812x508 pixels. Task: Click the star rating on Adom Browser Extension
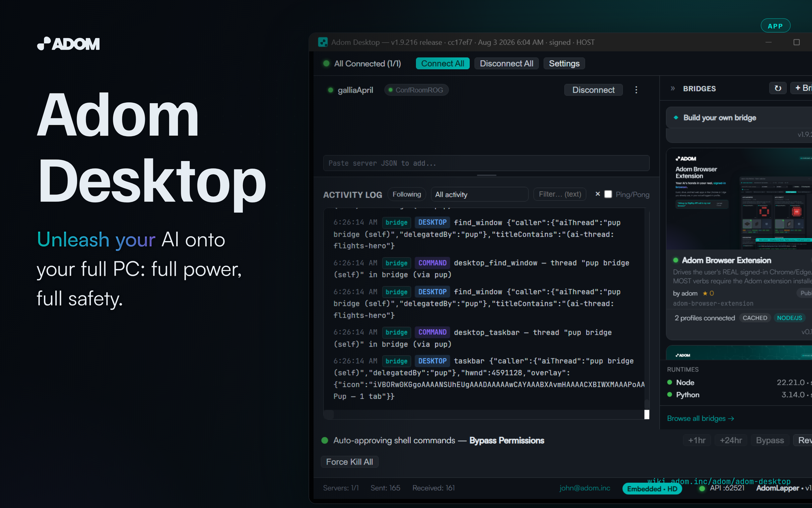click(x=708, y=293)
